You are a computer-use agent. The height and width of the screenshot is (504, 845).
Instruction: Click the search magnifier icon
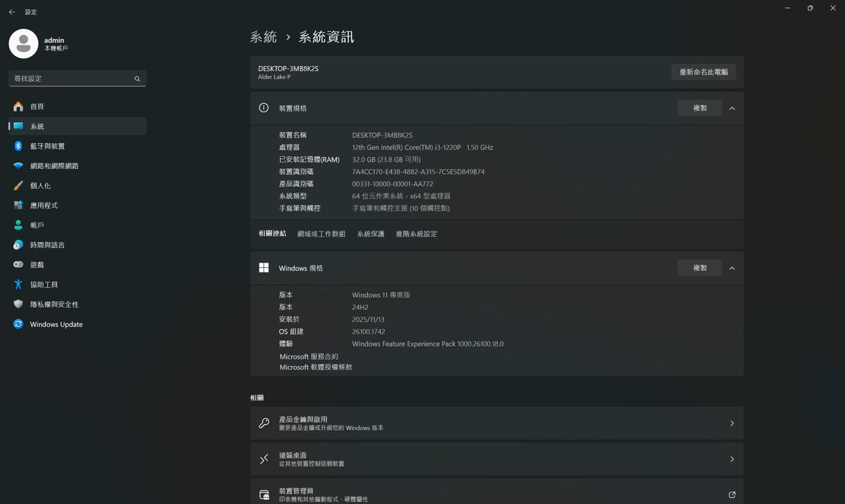pyautogui.click(x=137, y=79)
